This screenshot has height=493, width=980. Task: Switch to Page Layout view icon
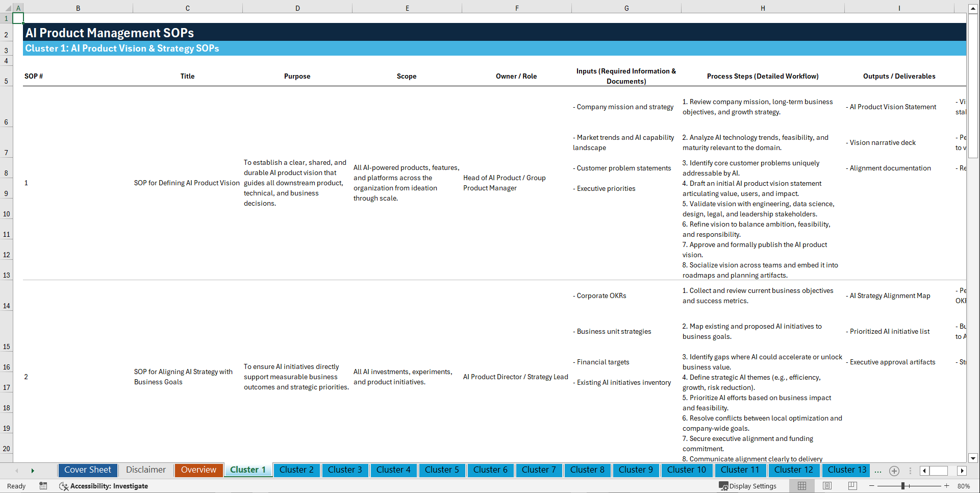point(826,486)
